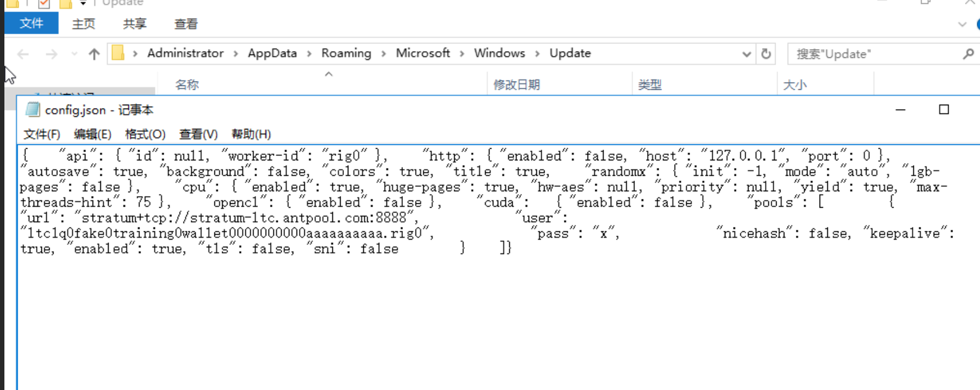Screen dimensions: 980x390
Task: Click the stratum pool URL text
Action: pos(246,218)
